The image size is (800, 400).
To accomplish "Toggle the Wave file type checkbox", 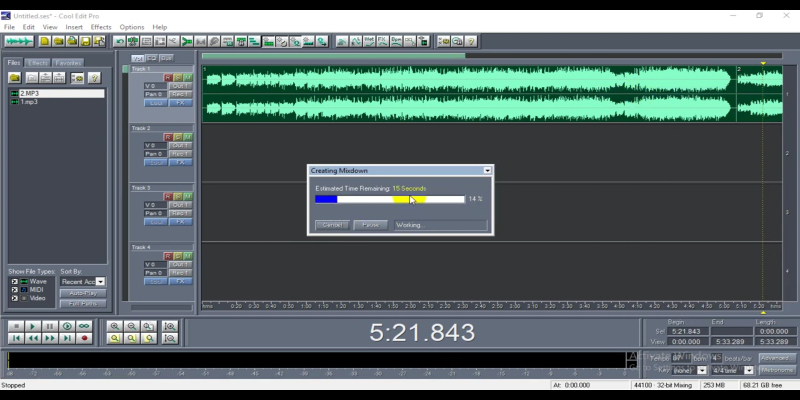I will [x=14, y=281].
